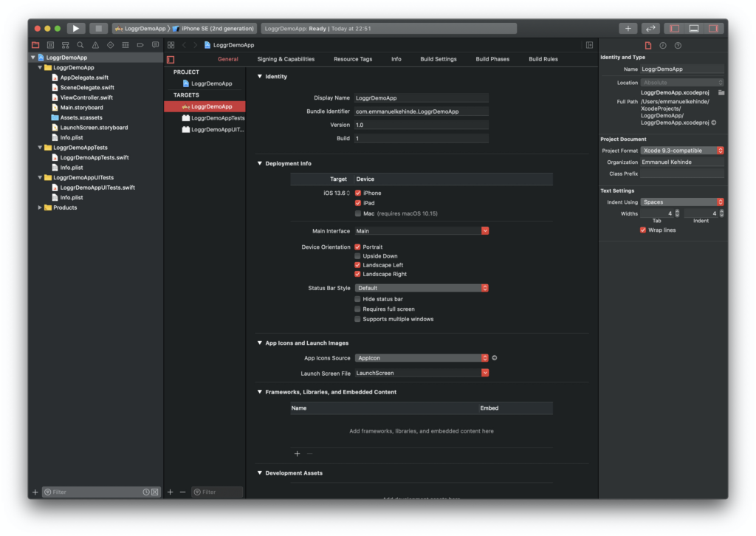Viewport: 756px width, 536px height.
Task: Open the Build Phases tab
Action: (492, 59)
